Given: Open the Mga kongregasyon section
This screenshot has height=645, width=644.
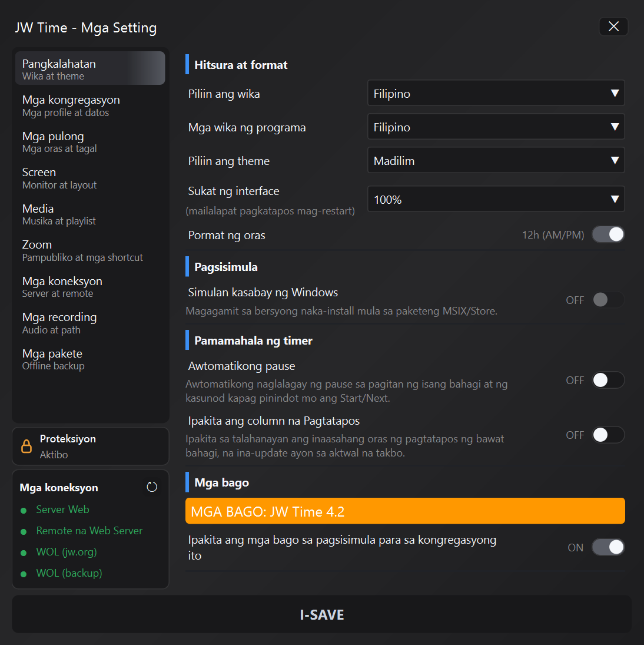Looking at the screenshot, I should click(x=90, y=105).
